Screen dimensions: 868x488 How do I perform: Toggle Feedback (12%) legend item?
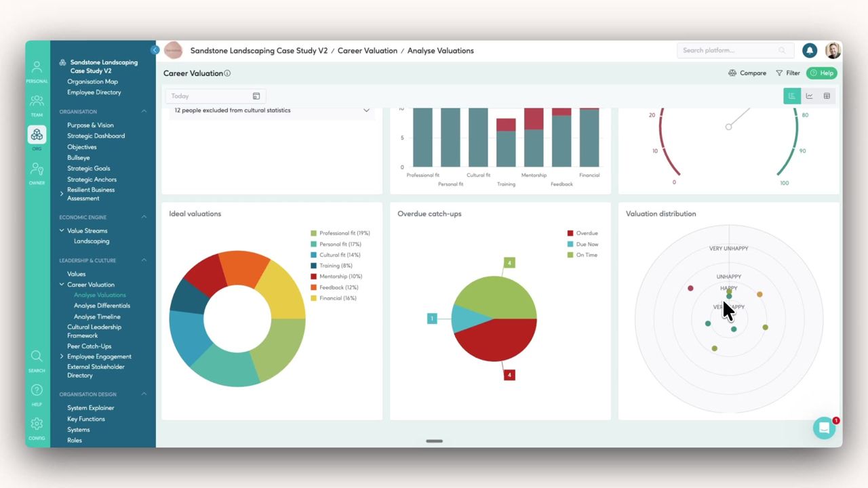pos(334,287)
